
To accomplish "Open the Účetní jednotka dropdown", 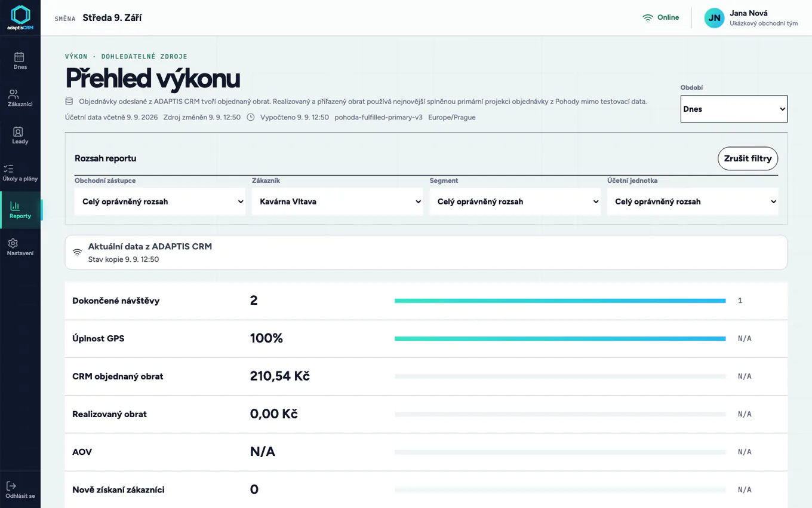I will pos(693,202).
